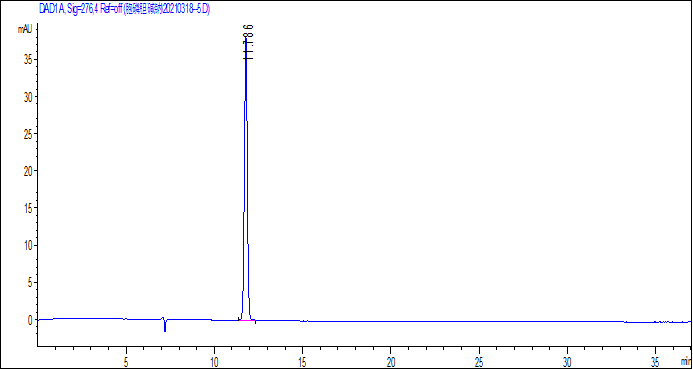Click the negative dip near 7 minutes

click(x=165, y=325)
